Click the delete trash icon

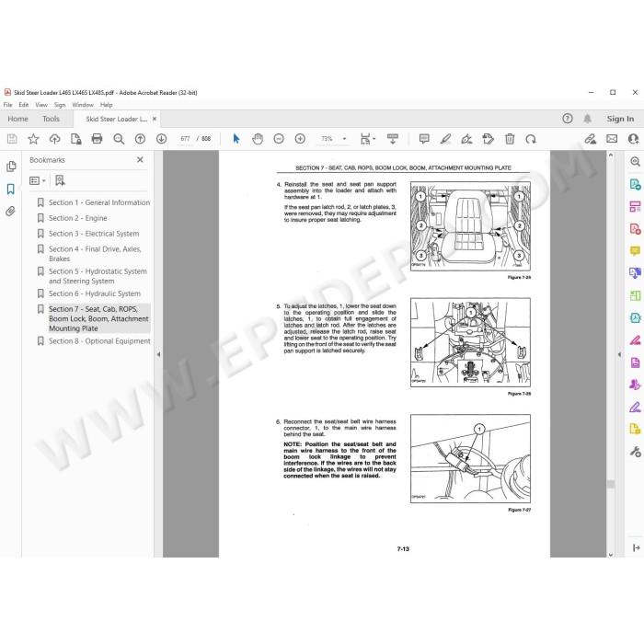click(510, 139)
